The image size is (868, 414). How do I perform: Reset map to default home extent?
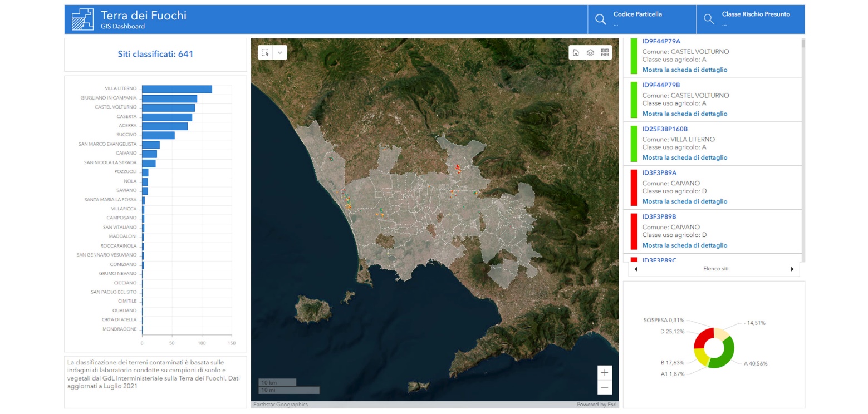pyautogui.click(x=576, y=52)
